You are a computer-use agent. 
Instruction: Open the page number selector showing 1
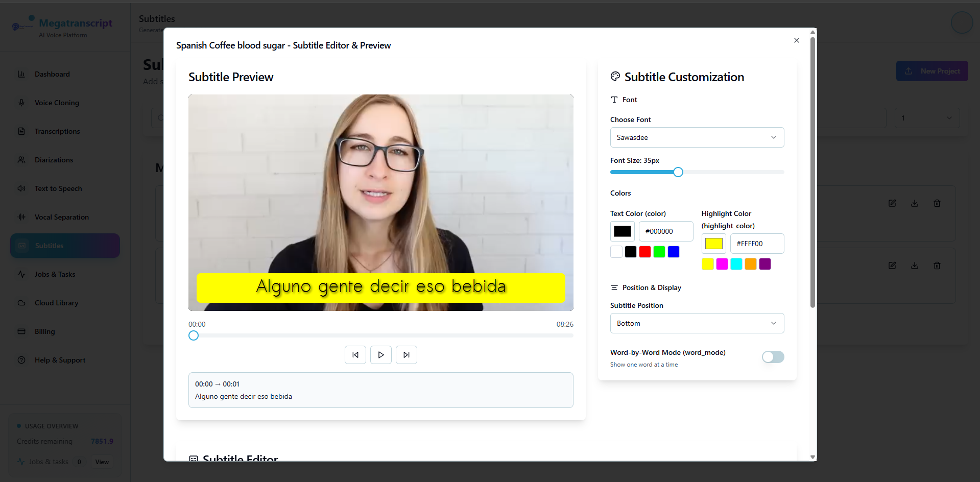tap(926, 118)
